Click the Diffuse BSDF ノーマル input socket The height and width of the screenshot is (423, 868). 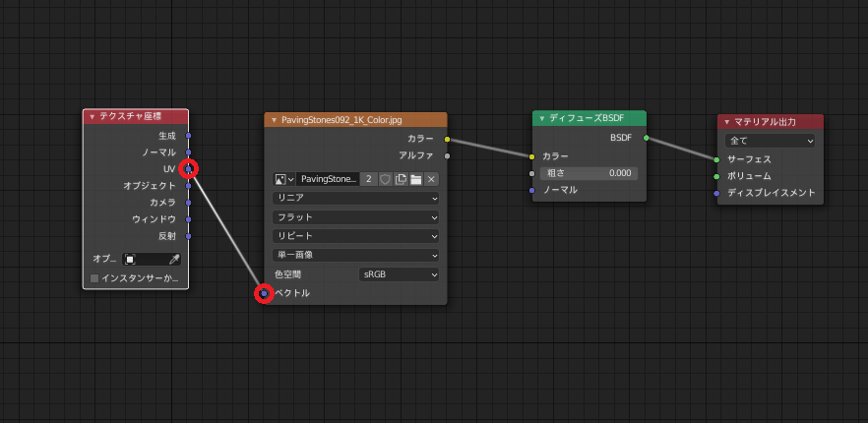pos(532,191)
